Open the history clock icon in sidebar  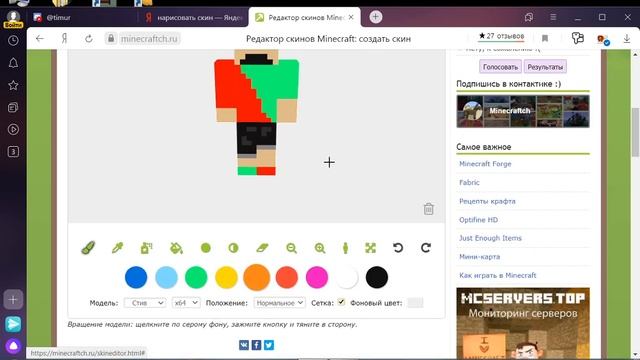point(13,40)
